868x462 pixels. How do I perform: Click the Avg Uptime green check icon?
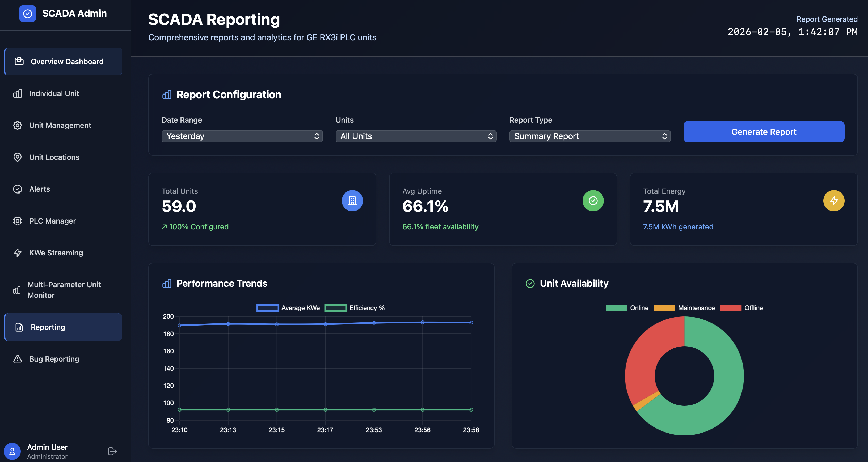593,201
